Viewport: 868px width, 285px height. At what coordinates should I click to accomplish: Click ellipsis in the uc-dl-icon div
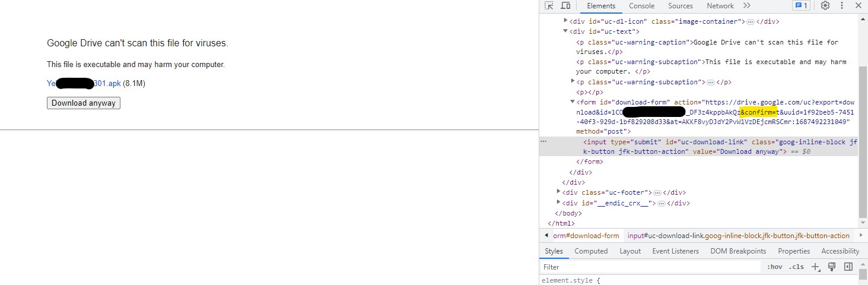(750, 21)
